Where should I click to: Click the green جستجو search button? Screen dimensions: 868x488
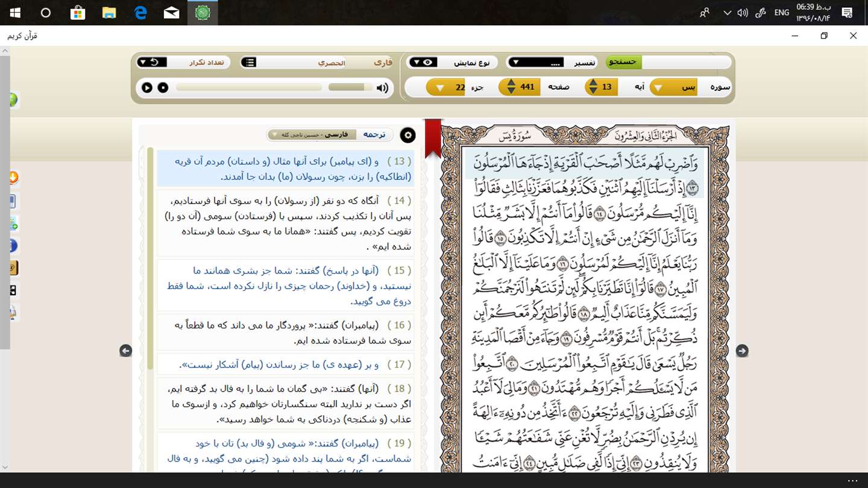(624, 62)
